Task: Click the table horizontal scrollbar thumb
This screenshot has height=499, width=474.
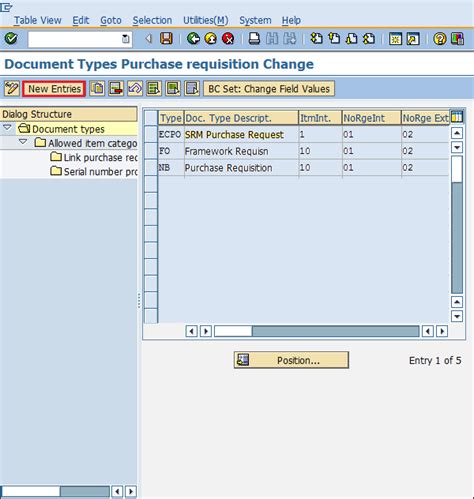Action: (233, 331)
